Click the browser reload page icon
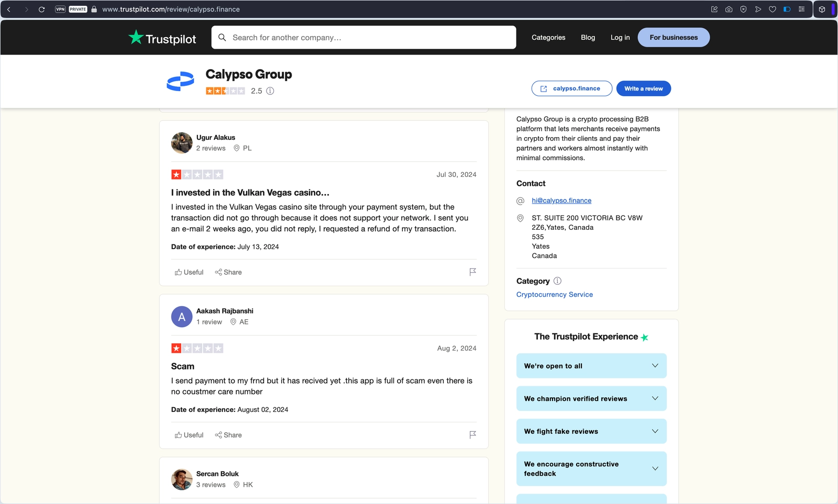This screenshot has width=838, height=504. point(41,9)
